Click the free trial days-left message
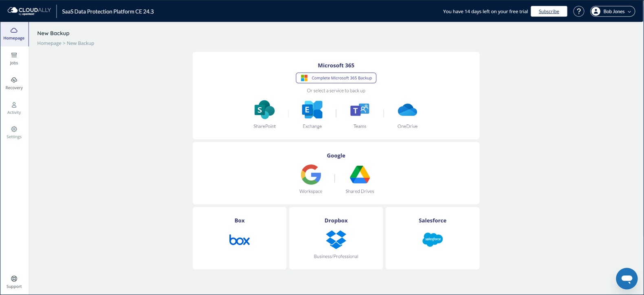The width and height of the screenshot is (644, 295). (485, 11)
